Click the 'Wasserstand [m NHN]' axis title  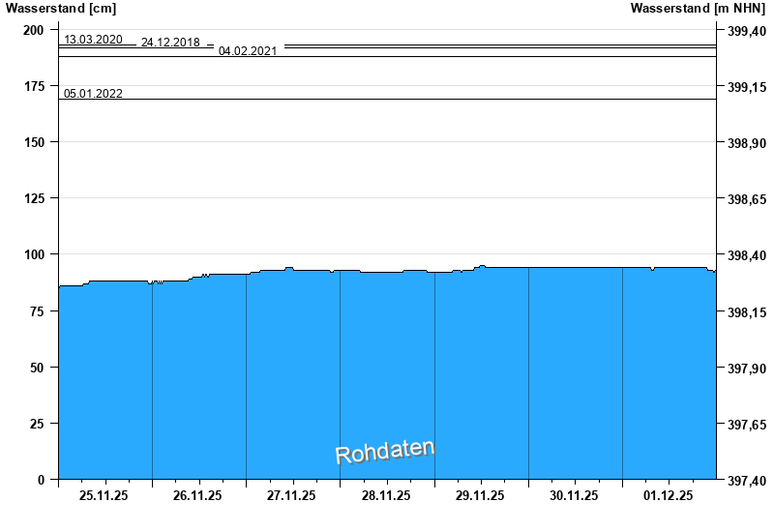(698, 9)
